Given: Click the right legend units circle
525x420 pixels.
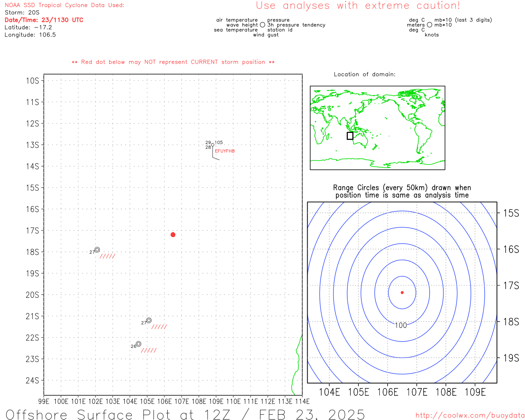Looking at the screenshot, I should (x=429, y=25).
